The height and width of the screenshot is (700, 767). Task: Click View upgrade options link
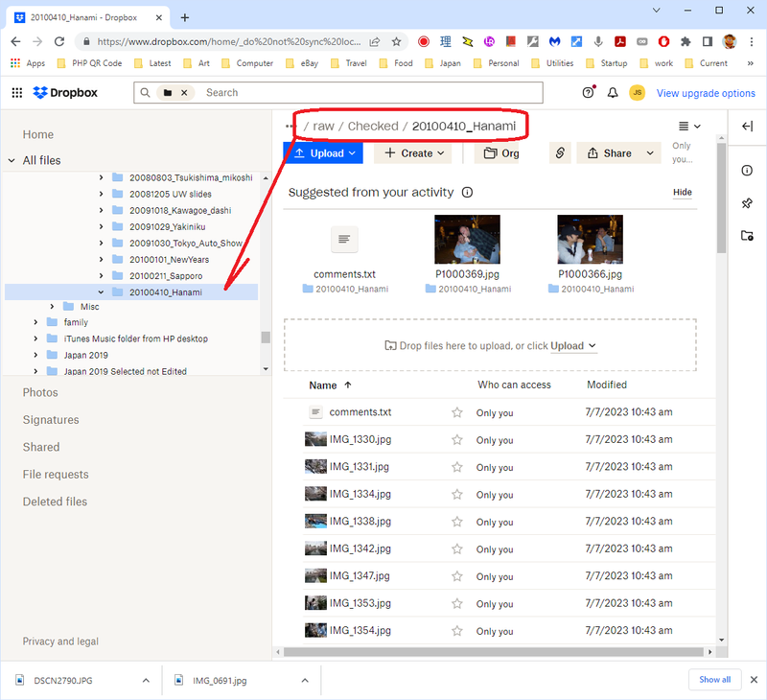[x=706, y=93]
